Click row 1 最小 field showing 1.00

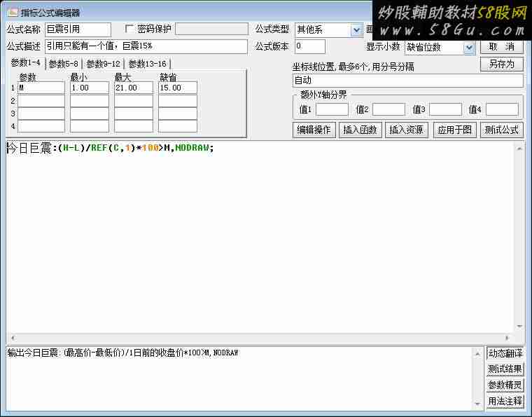[x=89, y=88]
